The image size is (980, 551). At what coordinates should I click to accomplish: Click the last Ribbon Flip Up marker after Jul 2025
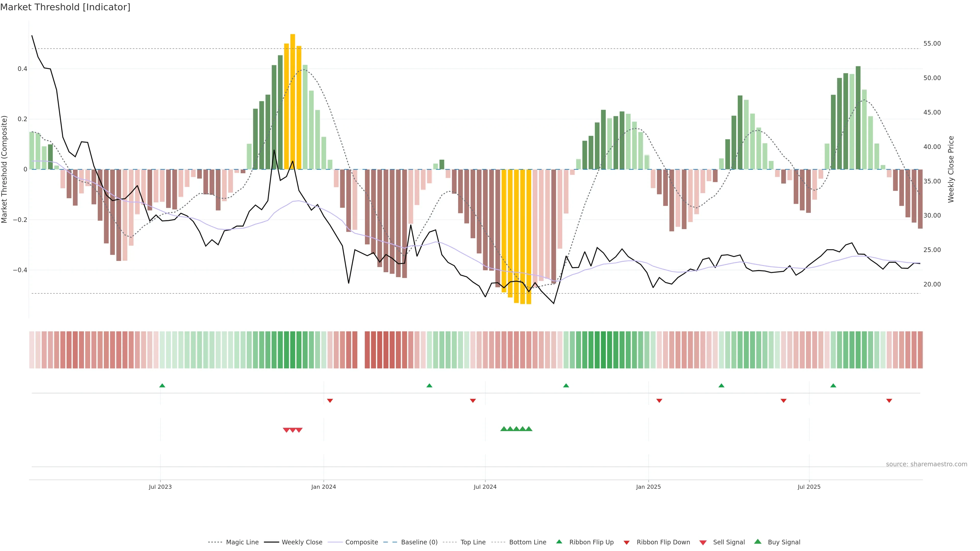[833, 386]
